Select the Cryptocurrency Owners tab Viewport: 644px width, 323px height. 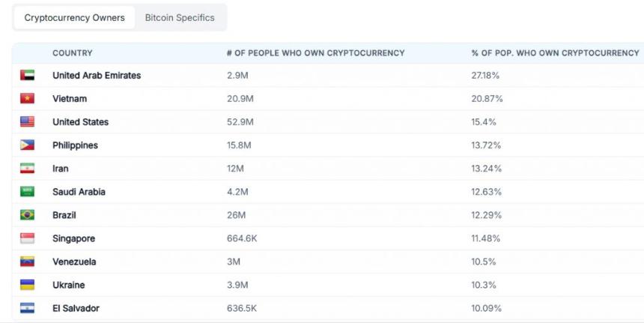[x=74, y=17]
